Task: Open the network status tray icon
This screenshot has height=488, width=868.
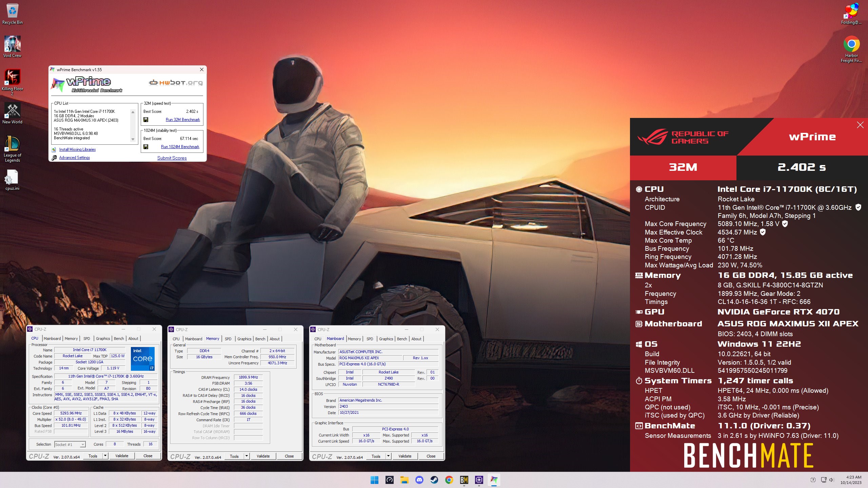Action: click(823, 480)
